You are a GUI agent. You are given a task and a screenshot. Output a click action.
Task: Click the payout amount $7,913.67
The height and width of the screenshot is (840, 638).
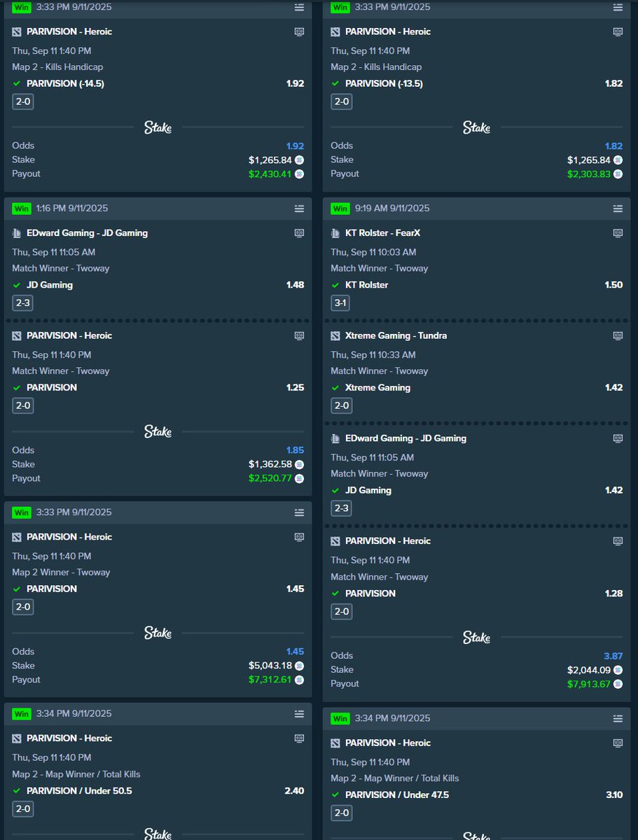589,684
